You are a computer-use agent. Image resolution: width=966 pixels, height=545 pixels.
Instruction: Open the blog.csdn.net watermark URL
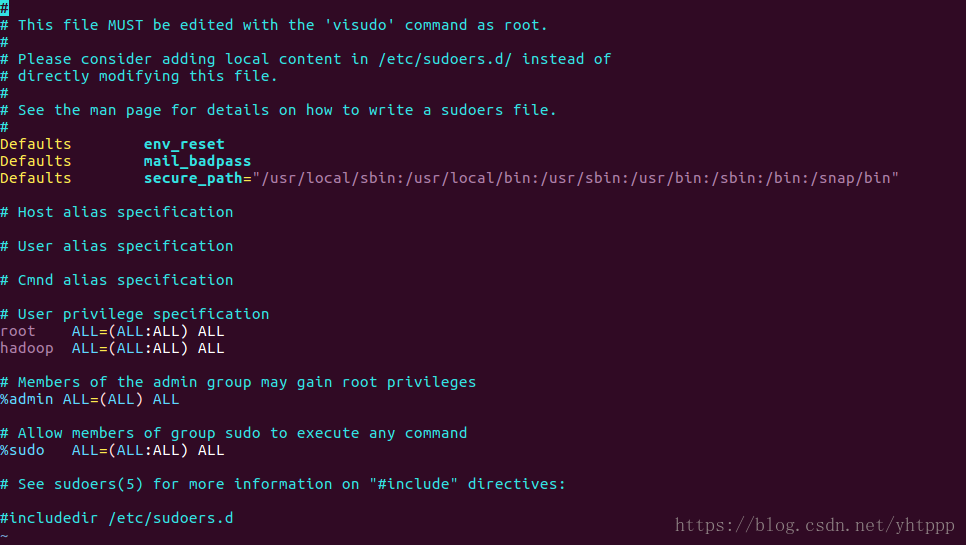(814, 525)
